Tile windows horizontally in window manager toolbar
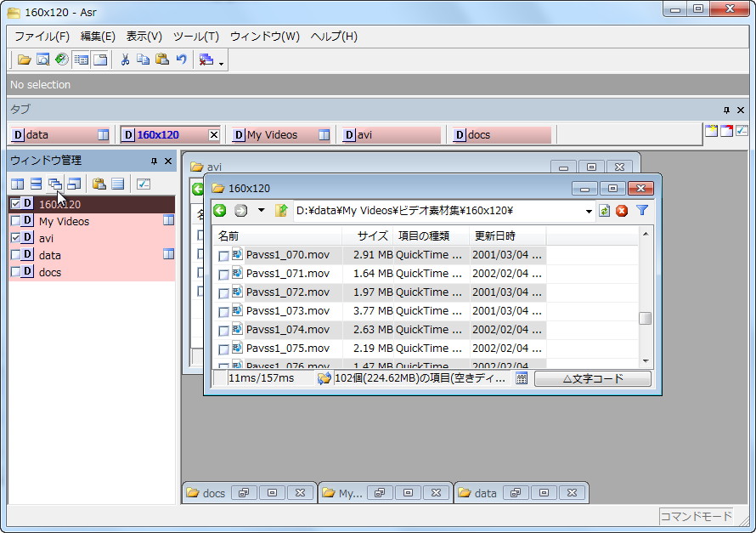 [37, 184]
